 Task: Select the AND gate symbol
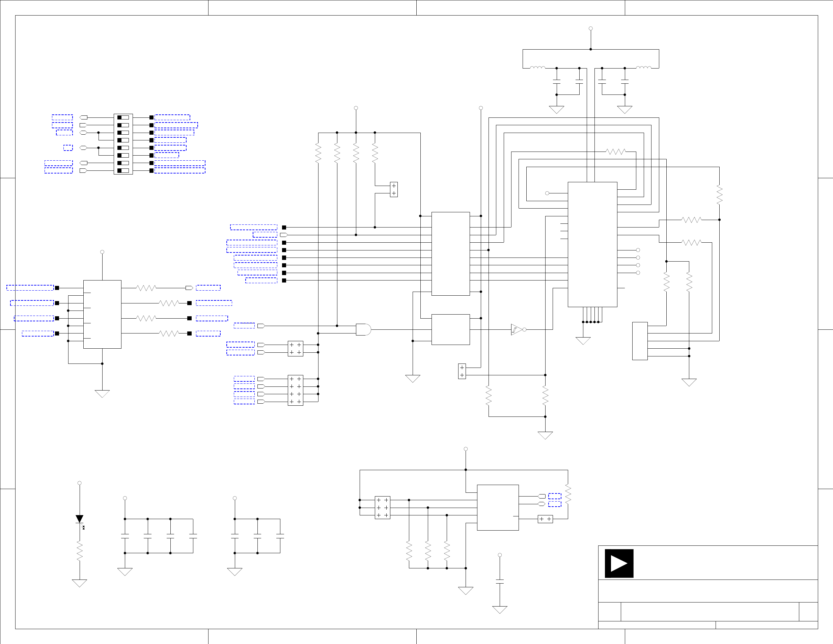coord(363,330)
